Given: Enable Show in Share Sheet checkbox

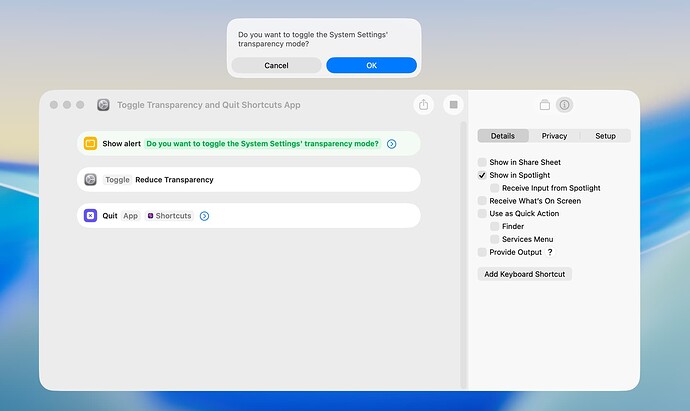Looking at the screenshot, I should point(482,162).
